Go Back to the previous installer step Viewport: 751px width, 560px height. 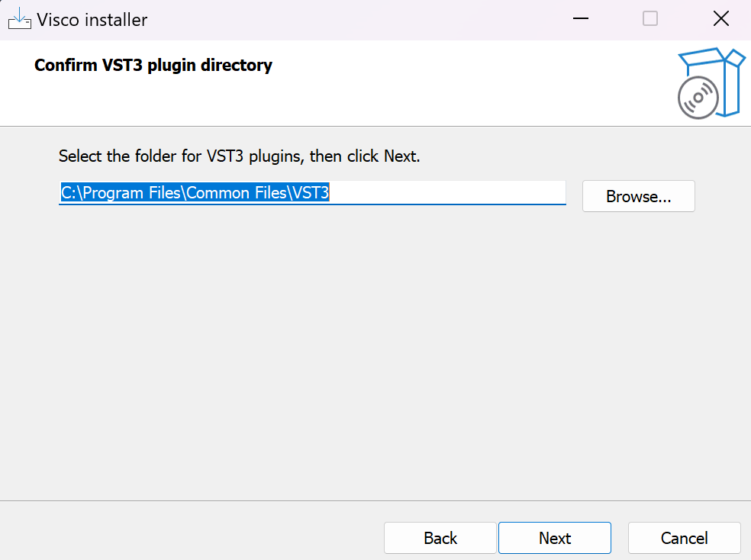click(x=440, y=538)
